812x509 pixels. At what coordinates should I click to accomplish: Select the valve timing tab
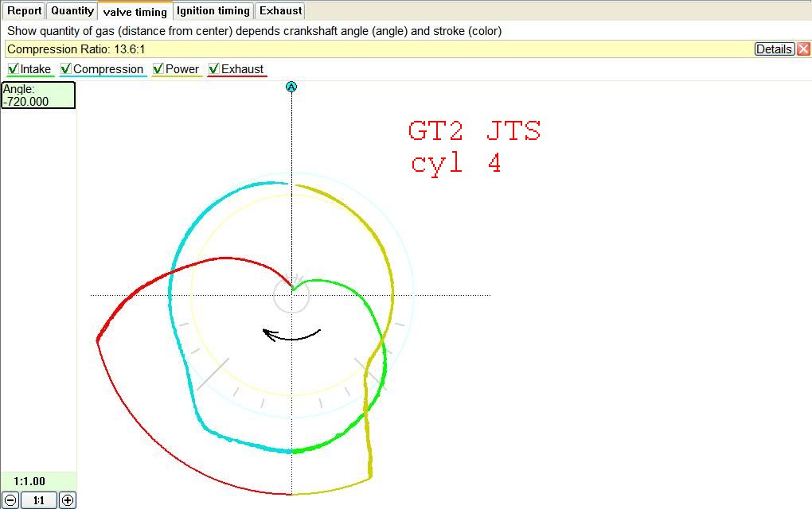coord(135,11)
